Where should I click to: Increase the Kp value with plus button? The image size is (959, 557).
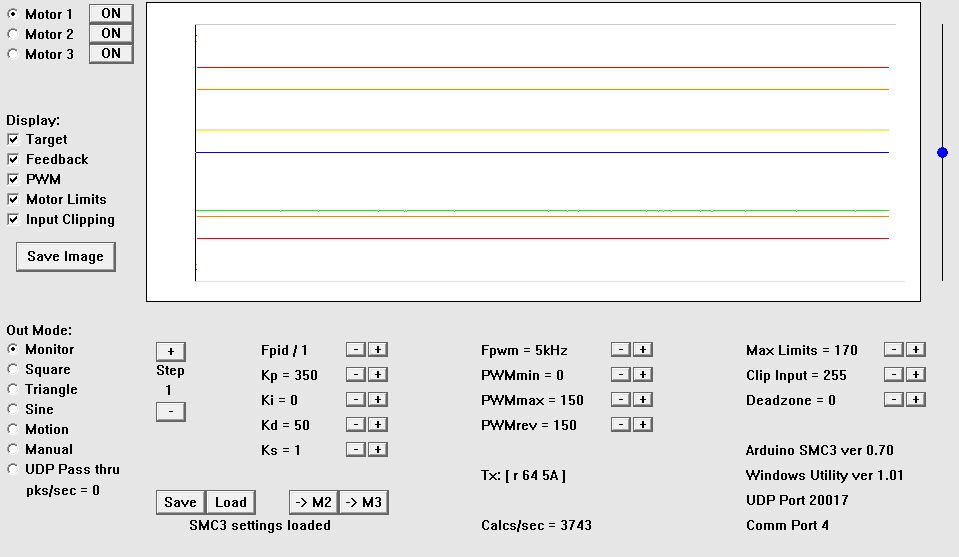pos(377,375)
